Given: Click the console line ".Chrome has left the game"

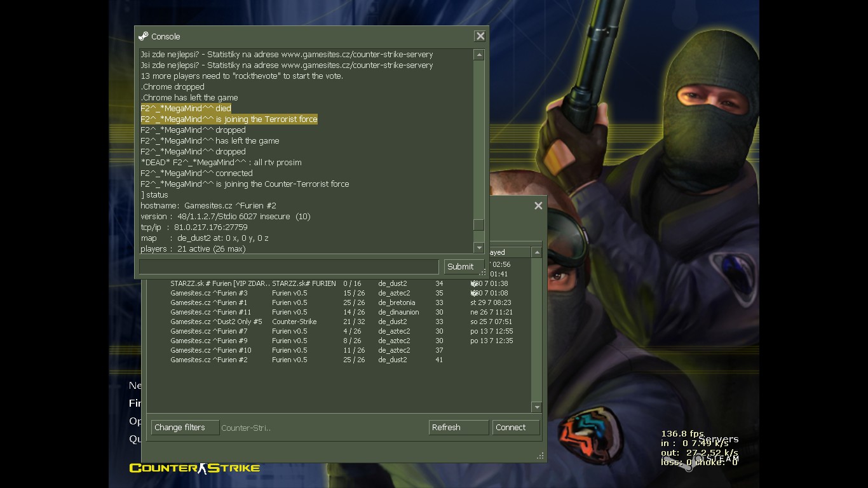Looking at the screenshot, I should pyautogui.click(x=189, y=97).
